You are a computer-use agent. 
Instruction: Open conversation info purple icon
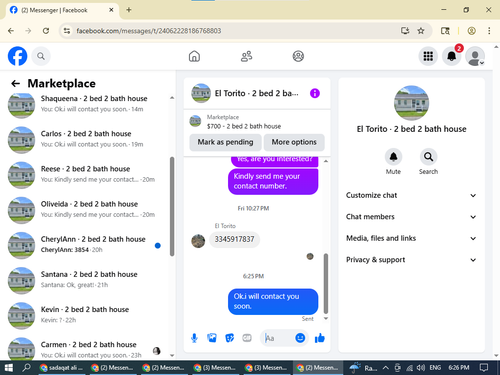pos(315,93)
